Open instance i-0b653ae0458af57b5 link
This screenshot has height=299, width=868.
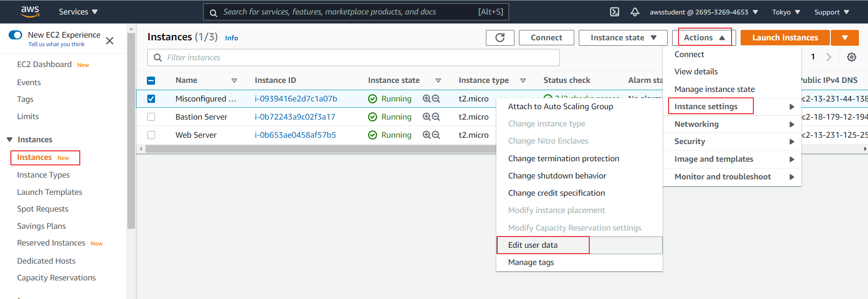pos(296,135)
